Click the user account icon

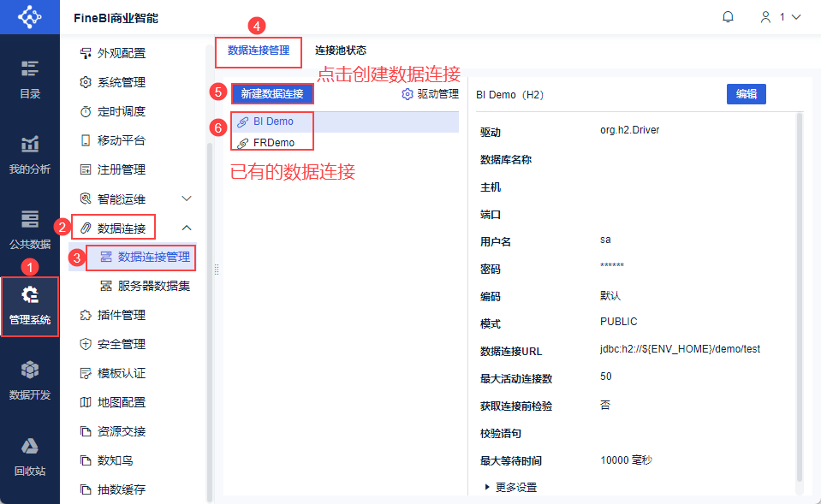765,17
